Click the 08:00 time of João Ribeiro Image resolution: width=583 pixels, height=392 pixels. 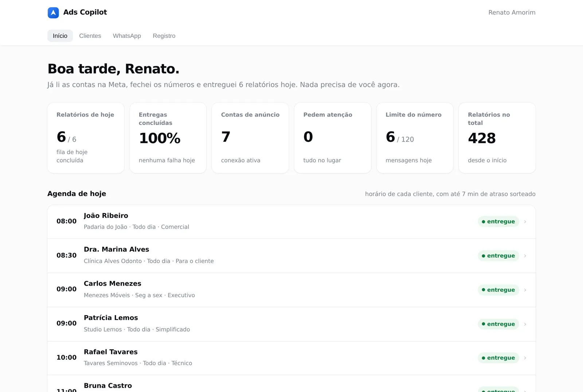click(67, 221)
